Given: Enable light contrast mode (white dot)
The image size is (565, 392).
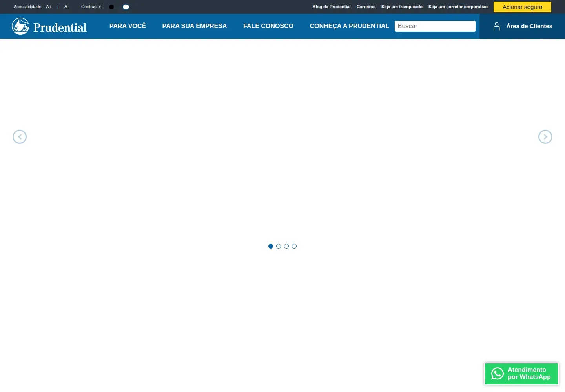Looking at the screenshot, I should (x=126, y=7).
